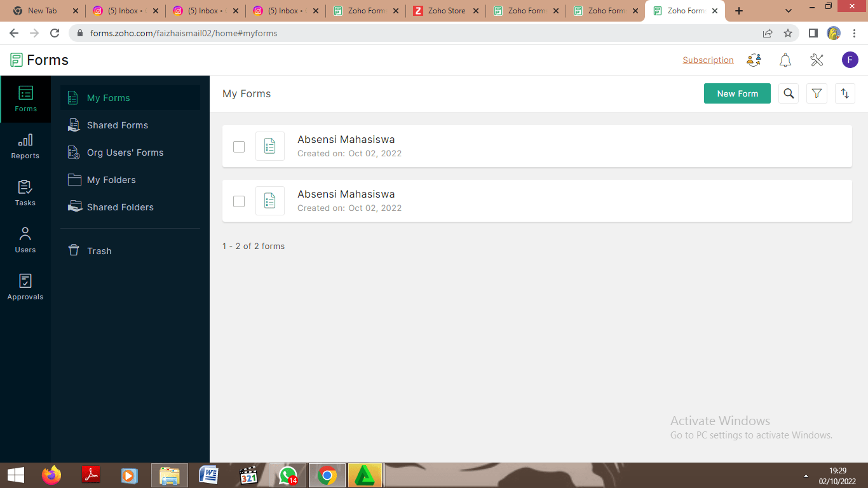Click the address bar URL
The image size is (868, 488).
[x=184, y=33]
